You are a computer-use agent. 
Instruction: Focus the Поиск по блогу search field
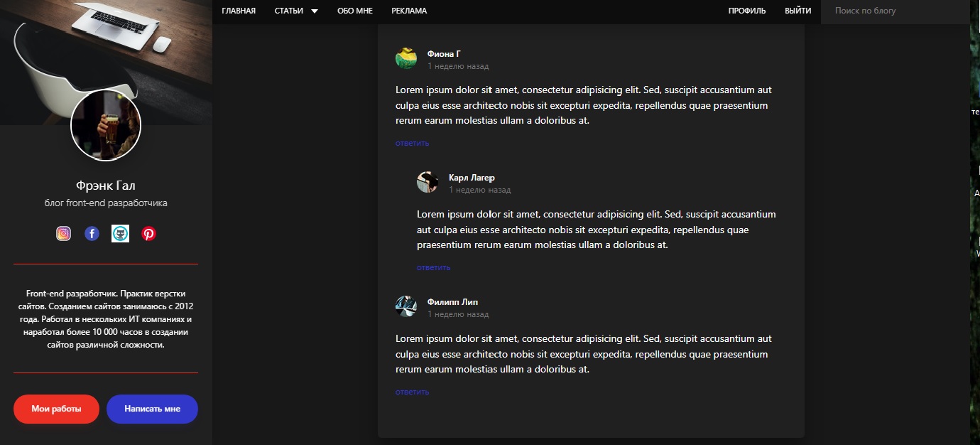click(895, 11)
